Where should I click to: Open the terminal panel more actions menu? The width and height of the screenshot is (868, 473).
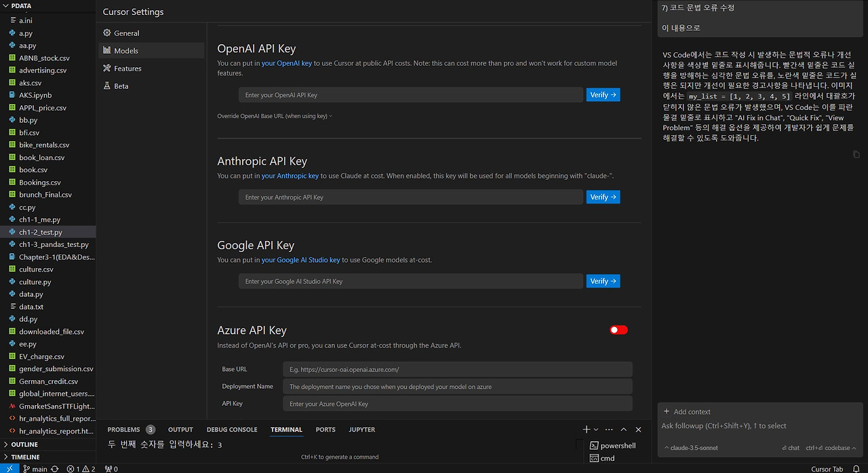pyautogui.click(x=609, y=430)
